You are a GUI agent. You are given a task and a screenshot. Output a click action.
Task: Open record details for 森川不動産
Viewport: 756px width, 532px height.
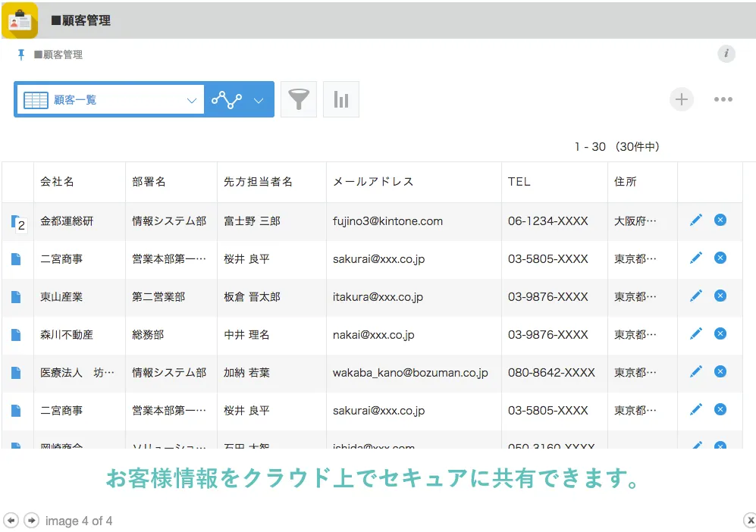[16, 334]
